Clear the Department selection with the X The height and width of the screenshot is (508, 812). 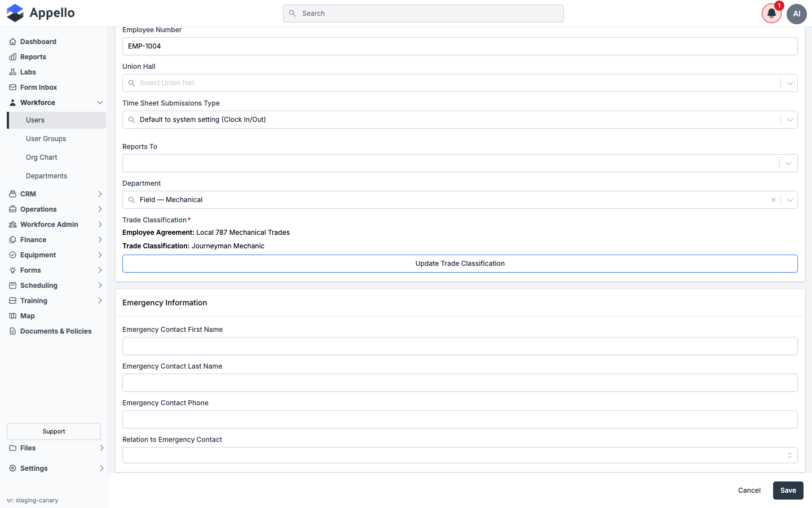tap(774, 200)
